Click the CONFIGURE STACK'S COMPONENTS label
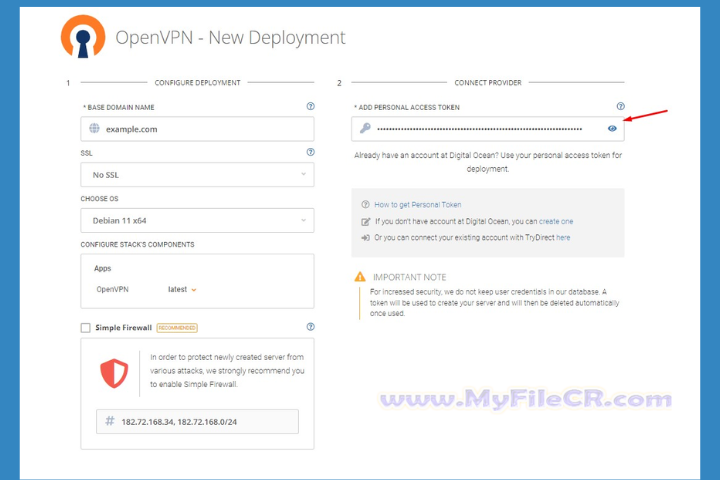This screenshot has width=720, height=480. 137,244
